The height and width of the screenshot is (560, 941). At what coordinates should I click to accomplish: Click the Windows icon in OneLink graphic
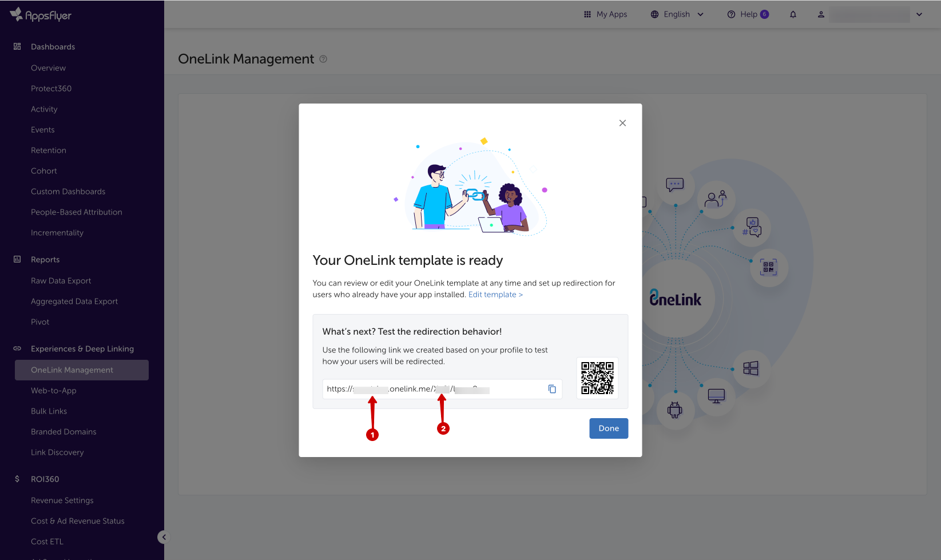pos(751,368)
